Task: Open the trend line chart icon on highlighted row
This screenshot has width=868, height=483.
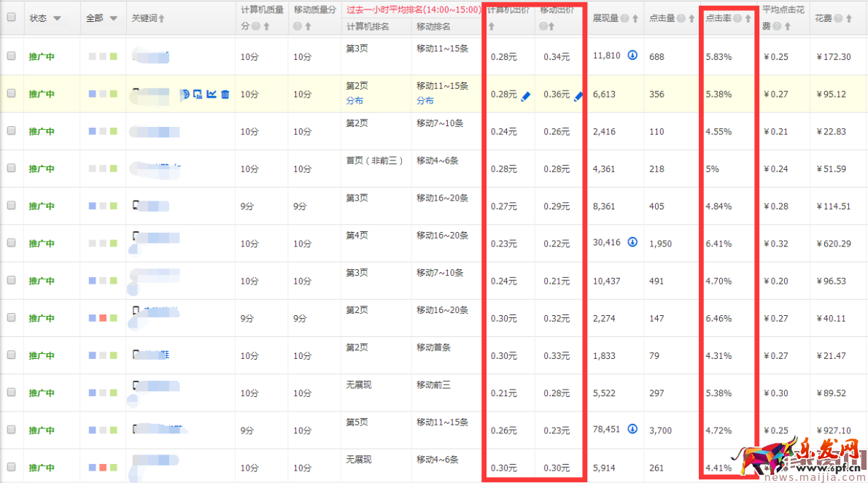Action: [212, 93]
